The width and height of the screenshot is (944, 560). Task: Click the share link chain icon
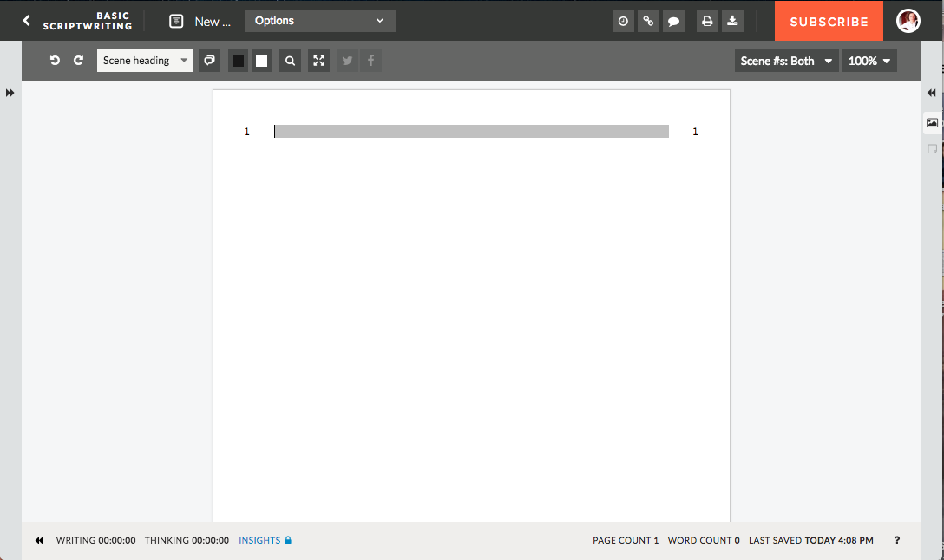tap(648, 22)
